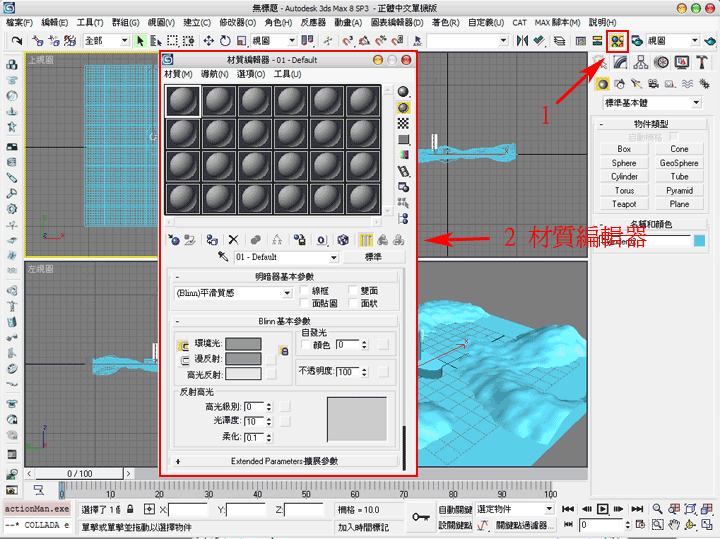Viewport: 720px width, 539px height.
Task: Collapse the 明暗器基本參數 rollout
Action: point(284,276)
